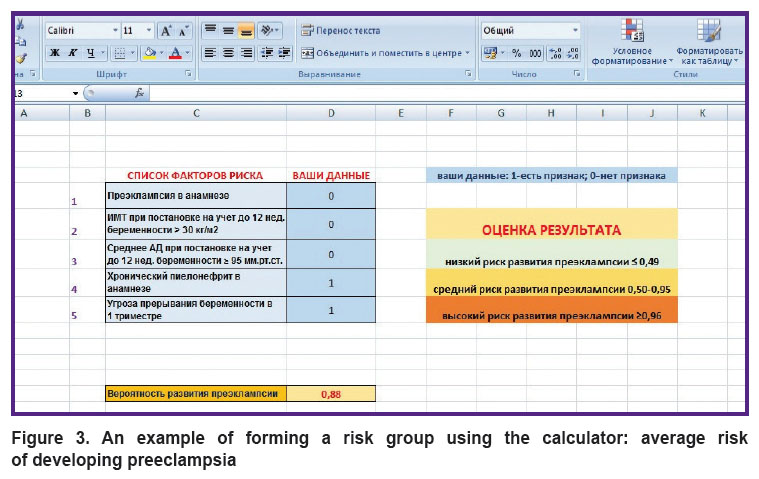Open Число group dialog launcher
The image size is (759, 479).
tap(577, 74)
